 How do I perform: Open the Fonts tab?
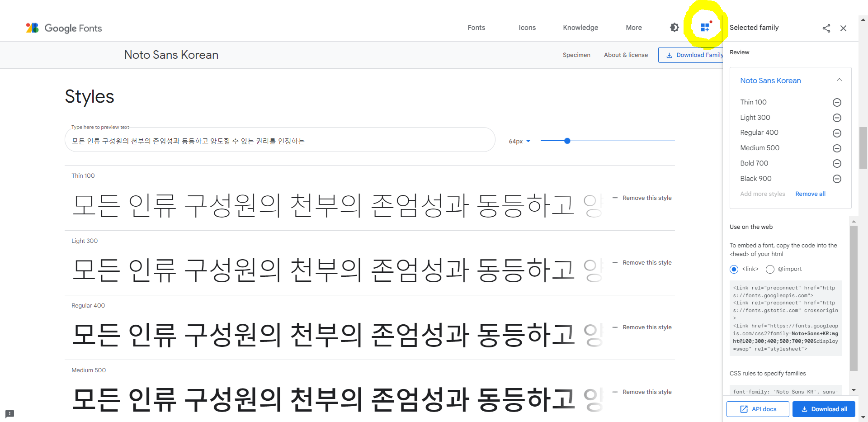476,28
